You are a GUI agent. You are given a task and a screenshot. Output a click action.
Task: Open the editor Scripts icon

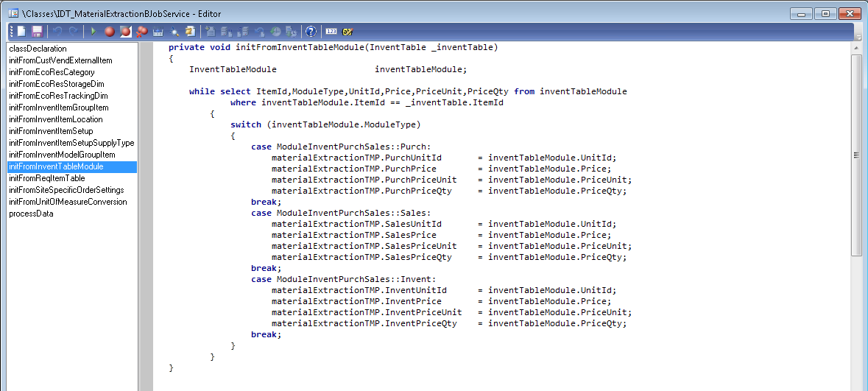click(191, 32)
